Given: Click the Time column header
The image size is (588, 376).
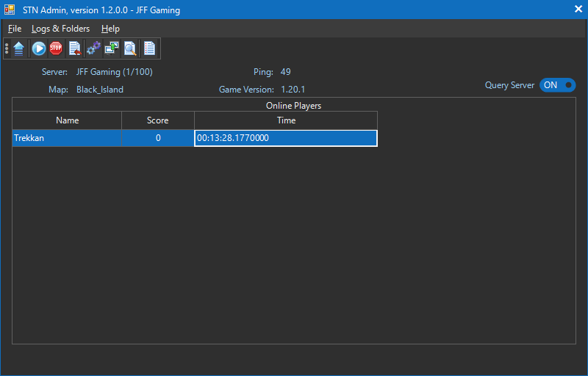Looking at the screenshot, I should pos(286,120).
